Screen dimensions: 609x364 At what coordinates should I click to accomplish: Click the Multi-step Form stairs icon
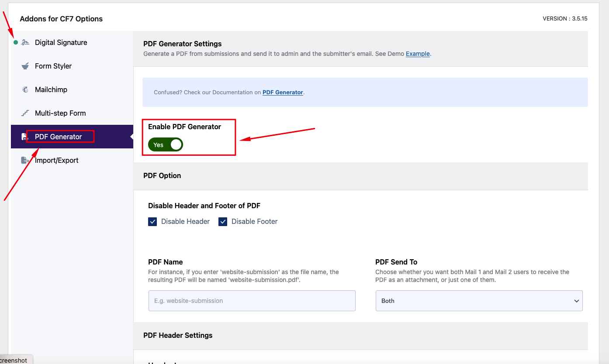click(x=25, y=113)
